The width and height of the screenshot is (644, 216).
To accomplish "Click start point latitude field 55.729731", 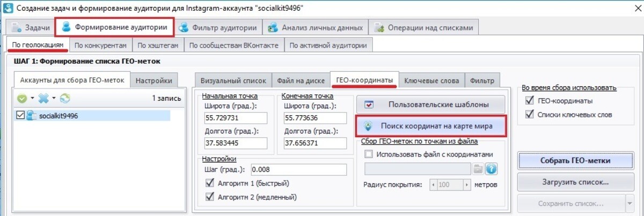I will point(235,118).
